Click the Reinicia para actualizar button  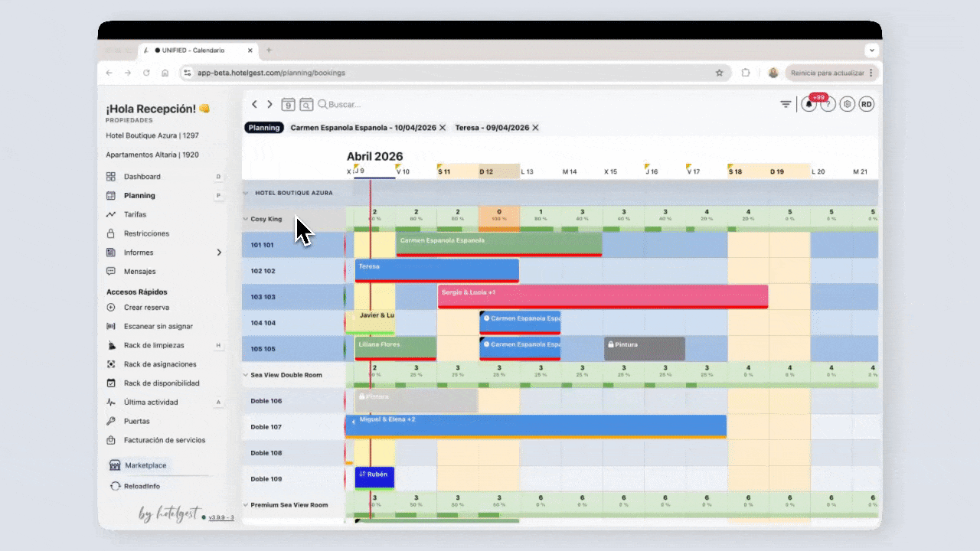tap(832, 73)
